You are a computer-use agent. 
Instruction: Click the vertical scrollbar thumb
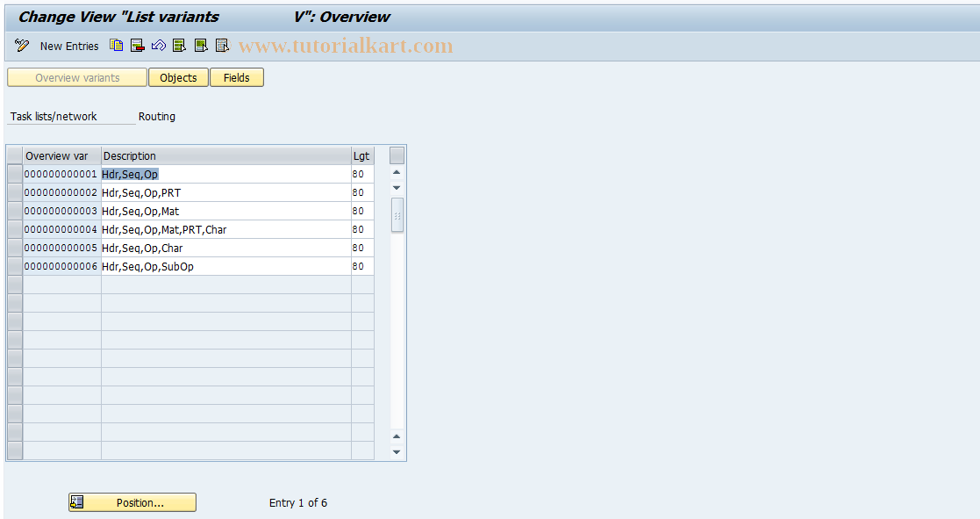click(397, 214)
